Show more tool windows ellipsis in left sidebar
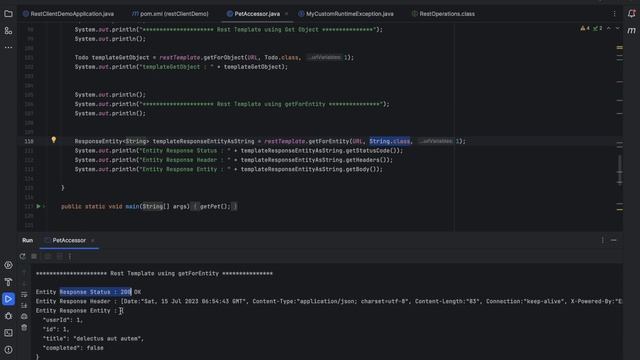640x360 pixels. pos(8,47)
